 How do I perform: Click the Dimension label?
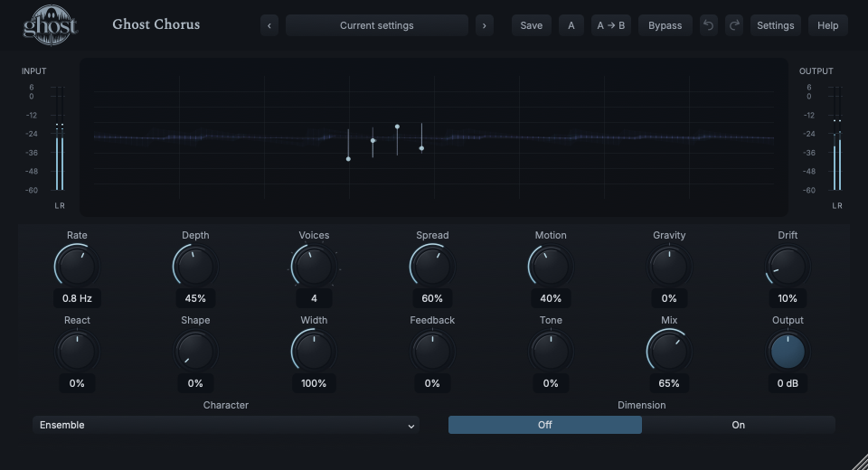642,405
